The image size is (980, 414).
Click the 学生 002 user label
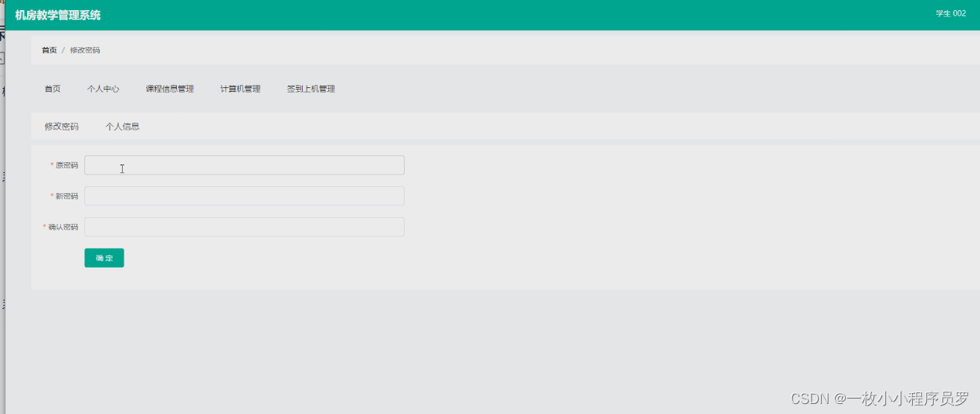click(951, 13)
